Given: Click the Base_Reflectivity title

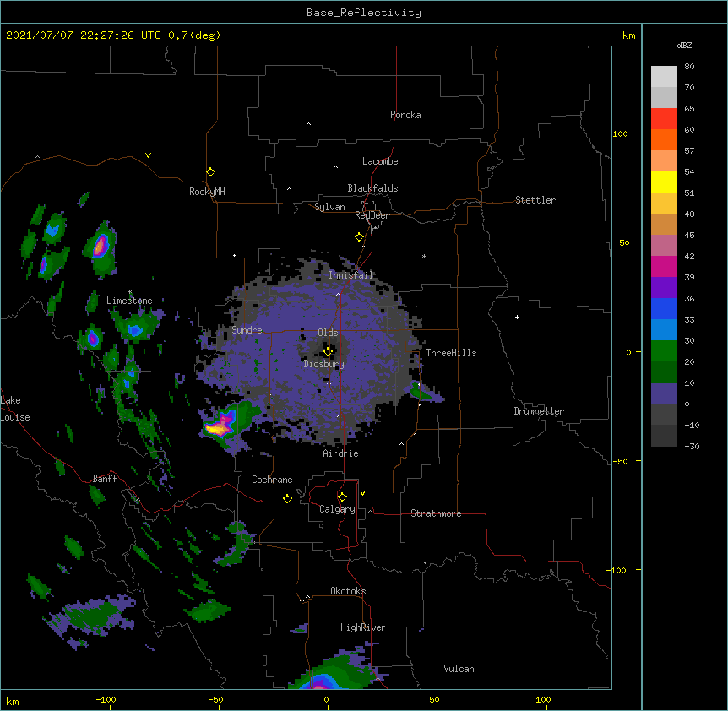Looking at the screenshot, I should 364,13.
